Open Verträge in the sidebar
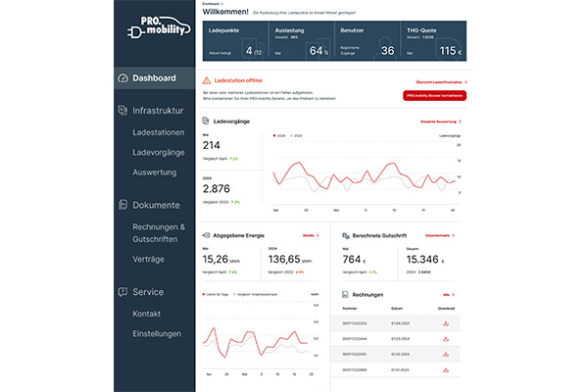588x392 pixels. 149,259
